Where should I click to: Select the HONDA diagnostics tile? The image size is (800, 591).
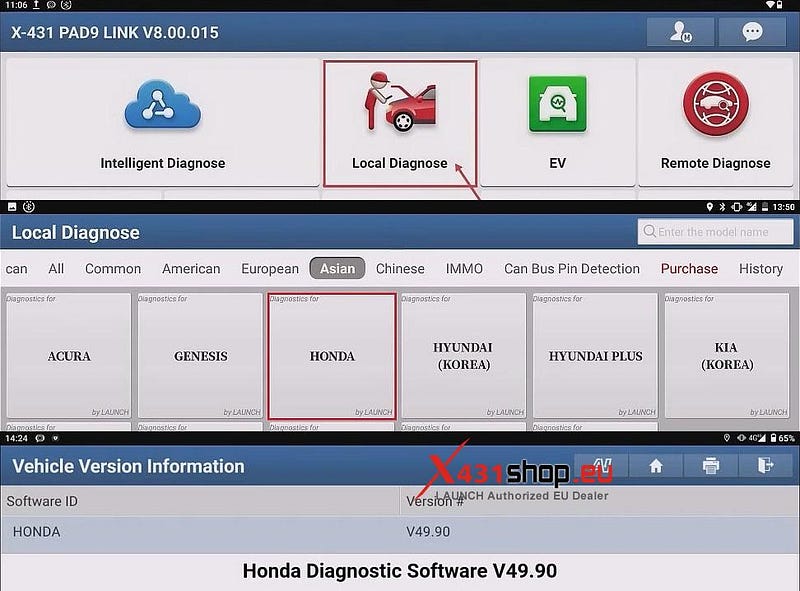[x=332, y=356]
